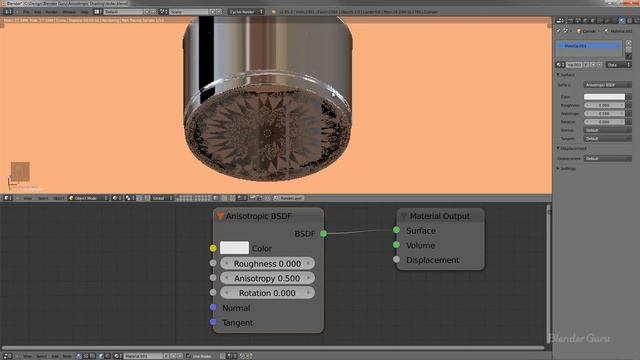
Task: Toggle the first scene layer button
Action: [x=178, y=197]
